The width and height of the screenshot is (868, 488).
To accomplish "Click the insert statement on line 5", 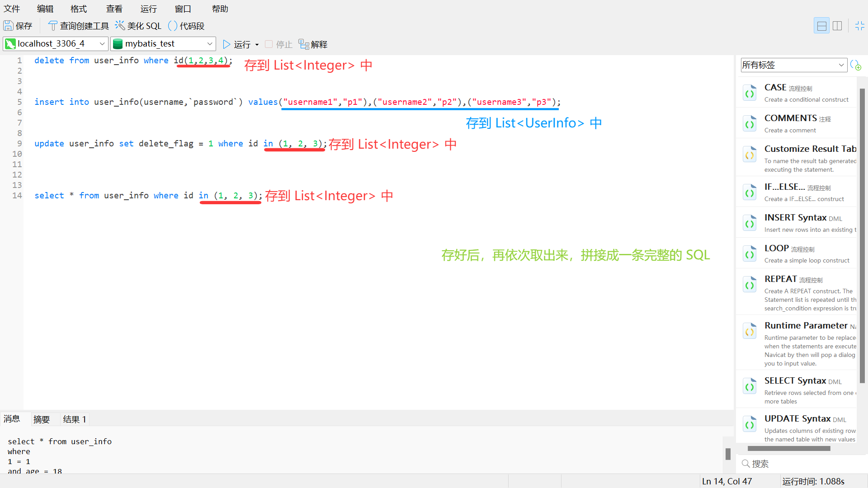I will [297, 102].
